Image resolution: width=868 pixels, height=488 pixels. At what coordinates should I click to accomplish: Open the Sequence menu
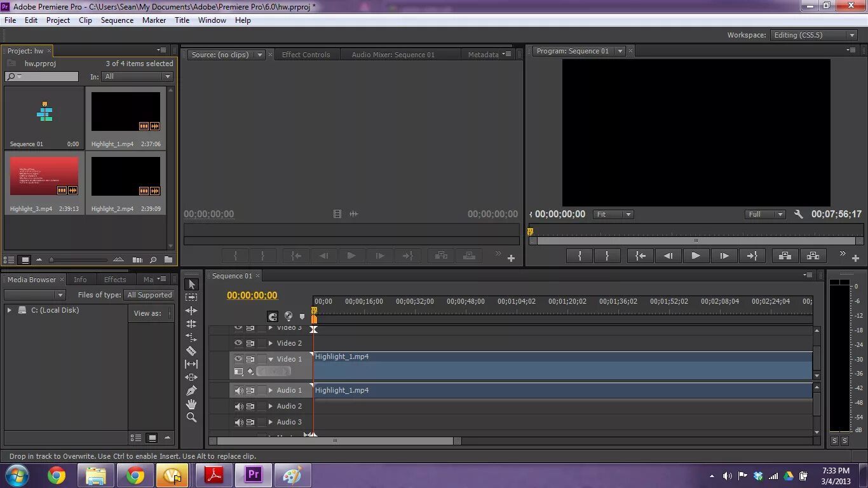117,20
